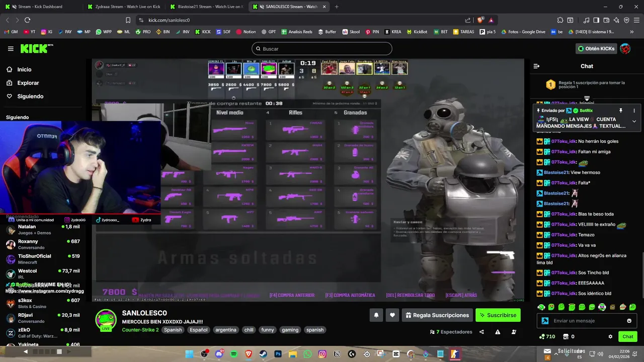Open the Buffer bookmark

(x=327, y=32)
